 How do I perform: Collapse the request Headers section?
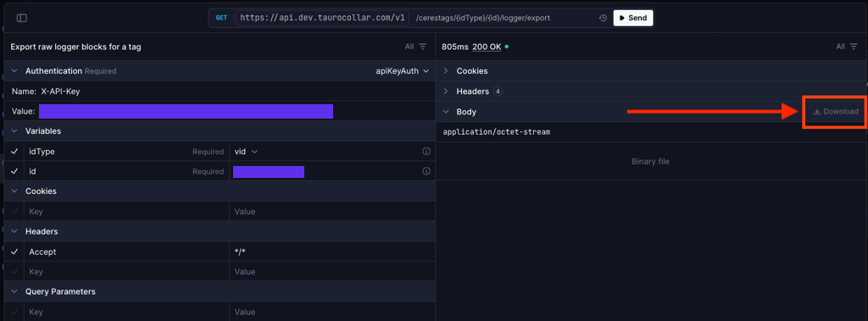point(15,231)
